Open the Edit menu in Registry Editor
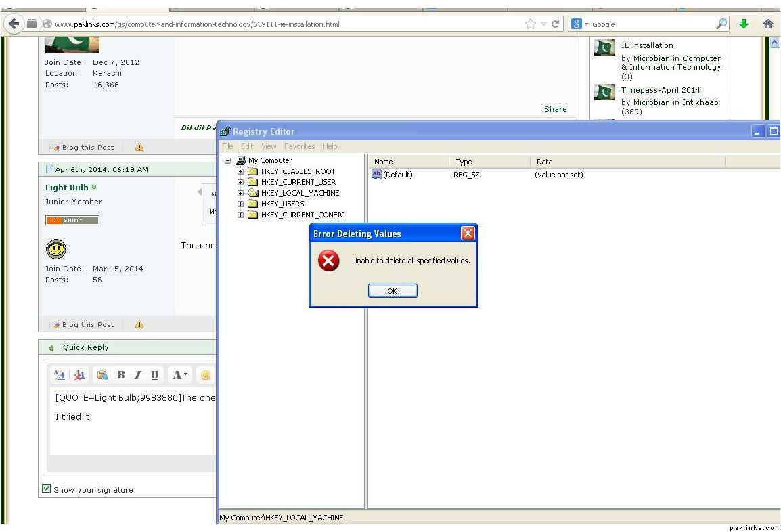 (247, 146)
